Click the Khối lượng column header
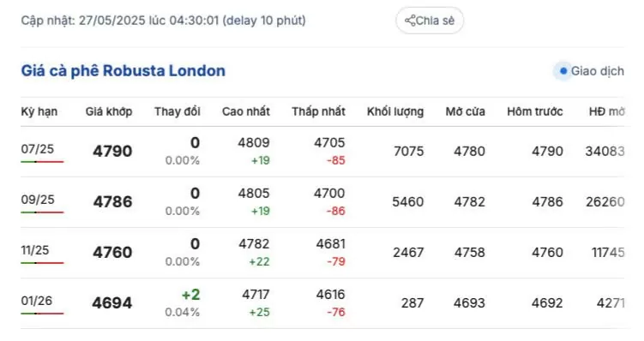 click(x=395, y=111)
